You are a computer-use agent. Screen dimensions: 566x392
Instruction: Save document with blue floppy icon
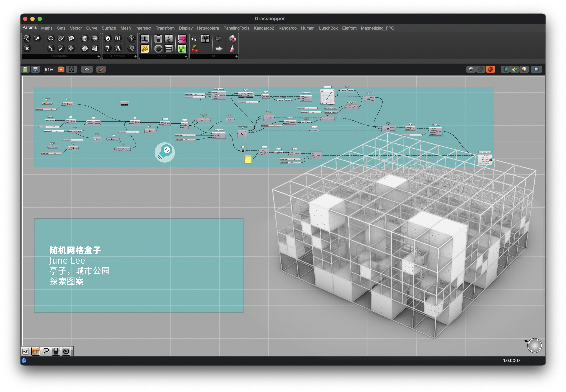(x=35, y=69)
